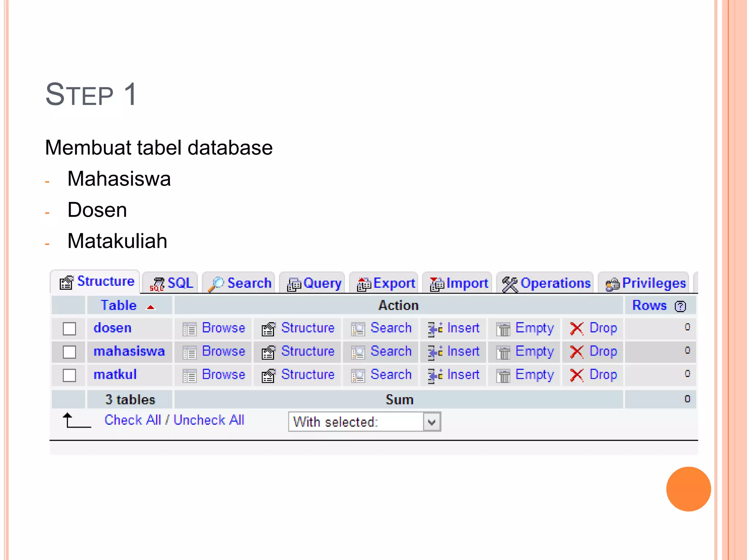Click the 'Matakuliah' bullet text
Viewport: 747px width, 560px height.
point(117,241)
